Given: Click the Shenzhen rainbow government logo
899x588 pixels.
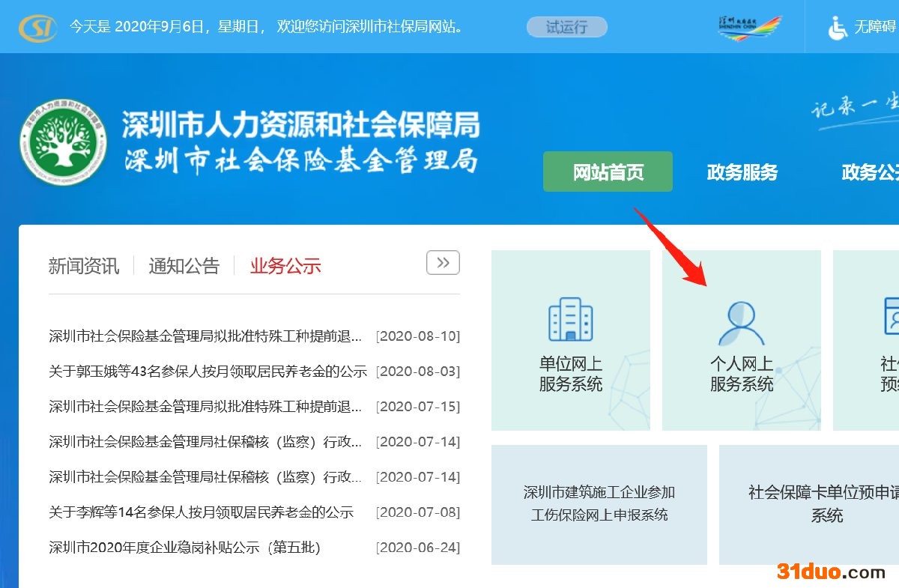Looking at the screenshot, I should (x=748, y=28).
